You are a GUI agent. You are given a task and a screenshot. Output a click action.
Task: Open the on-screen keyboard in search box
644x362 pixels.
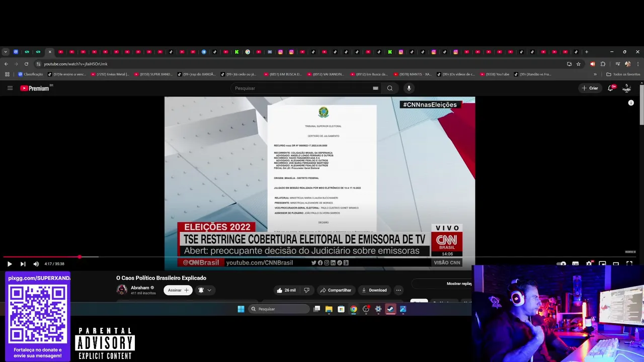click(375, 88)
